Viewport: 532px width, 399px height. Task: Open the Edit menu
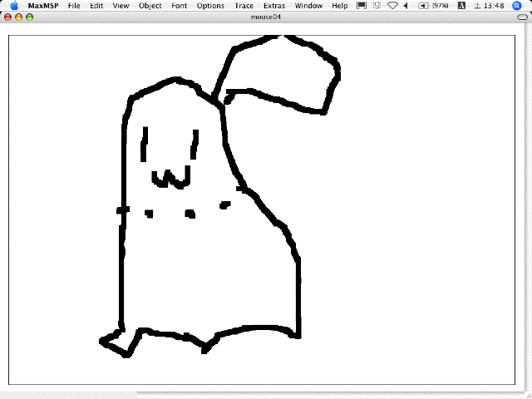[97, 6]
